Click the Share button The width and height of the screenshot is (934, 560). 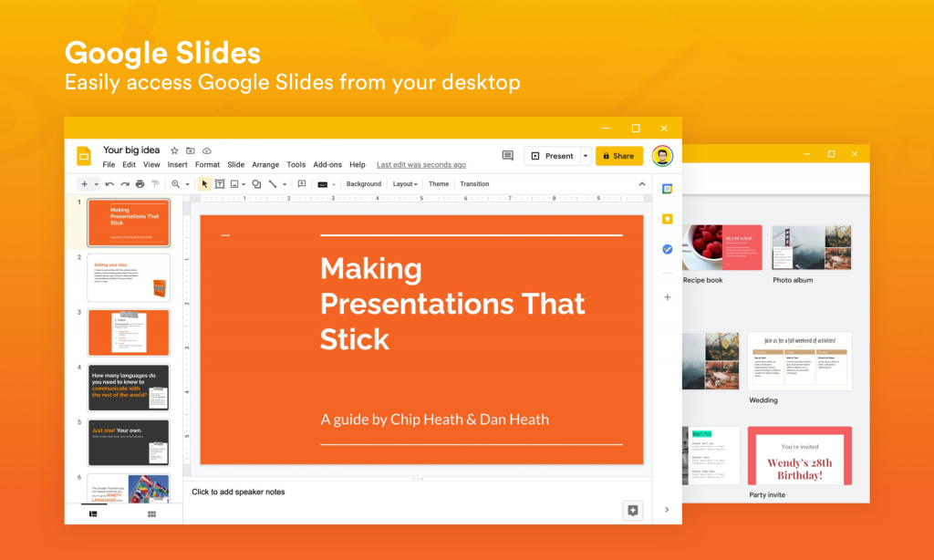pyautogui.click(x=619, y=156)
